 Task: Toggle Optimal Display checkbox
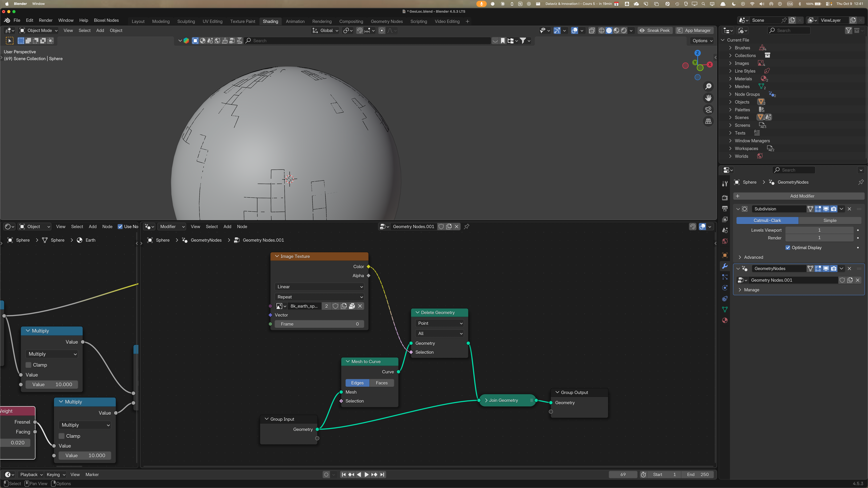click(x=788, y=247)
